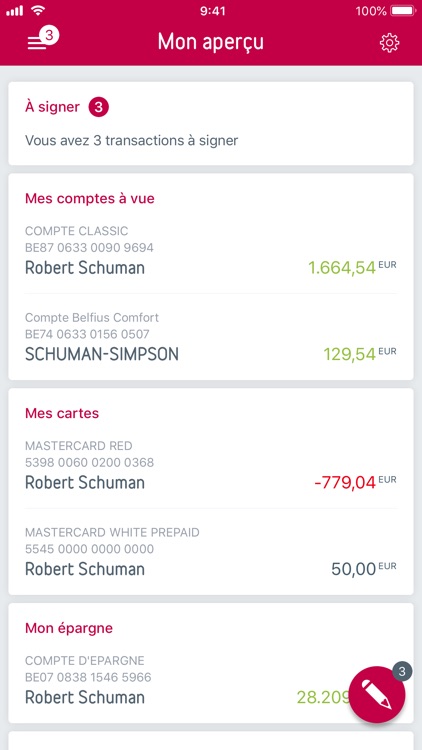Tap the gray 3 badge on the pencil button

(402, 670)
